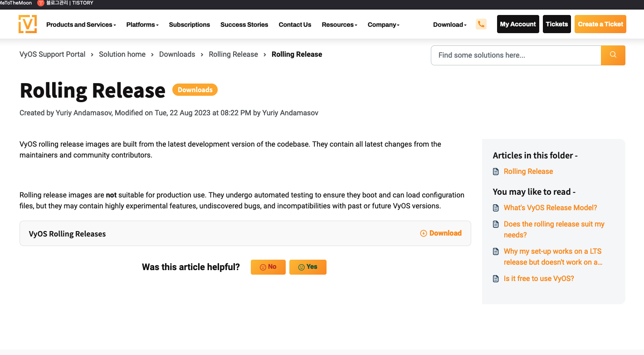Expand the Company menu

click(x=384, y=25)
